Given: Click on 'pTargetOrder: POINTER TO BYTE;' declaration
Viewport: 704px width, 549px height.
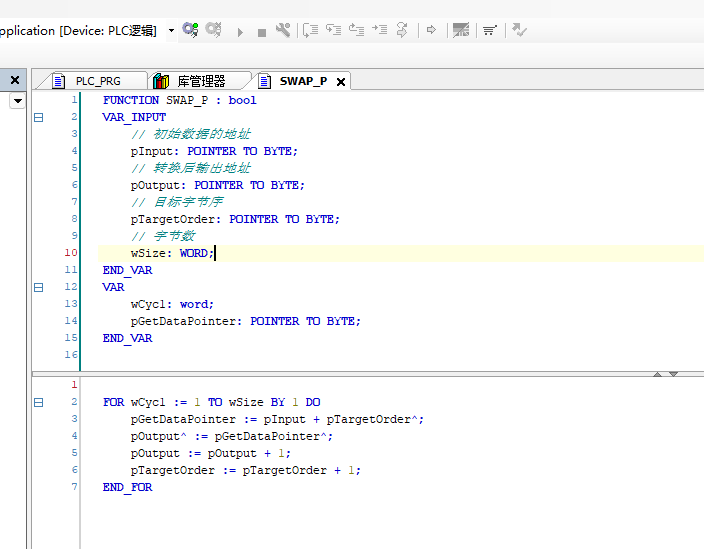Looking at the screenshot, I should click(235, 220).
